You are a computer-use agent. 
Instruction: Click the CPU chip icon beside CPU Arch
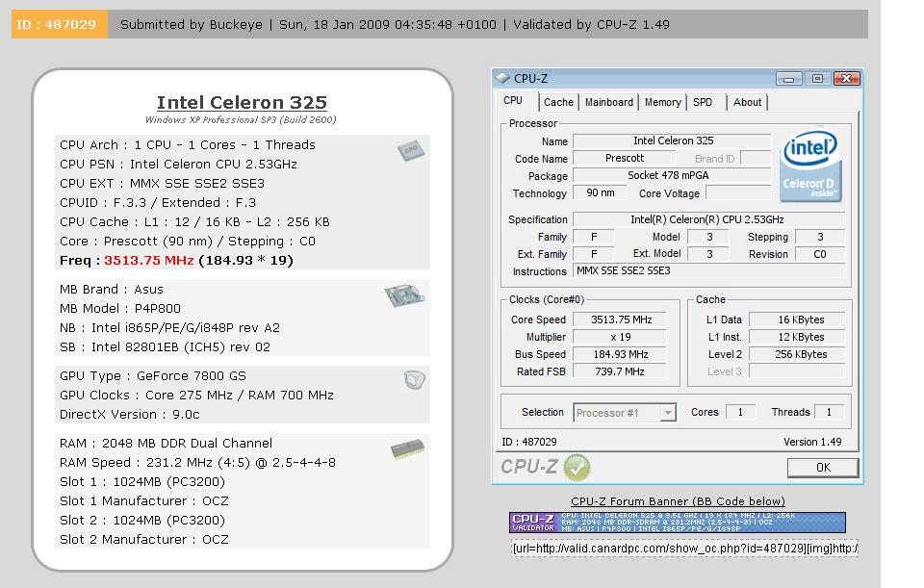tap(411, 151)
